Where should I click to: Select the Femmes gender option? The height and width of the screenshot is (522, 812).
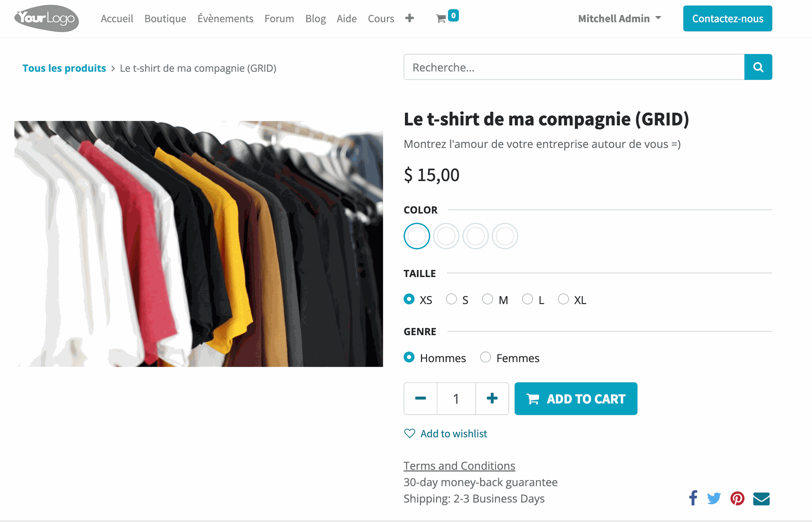click(486, 357)
